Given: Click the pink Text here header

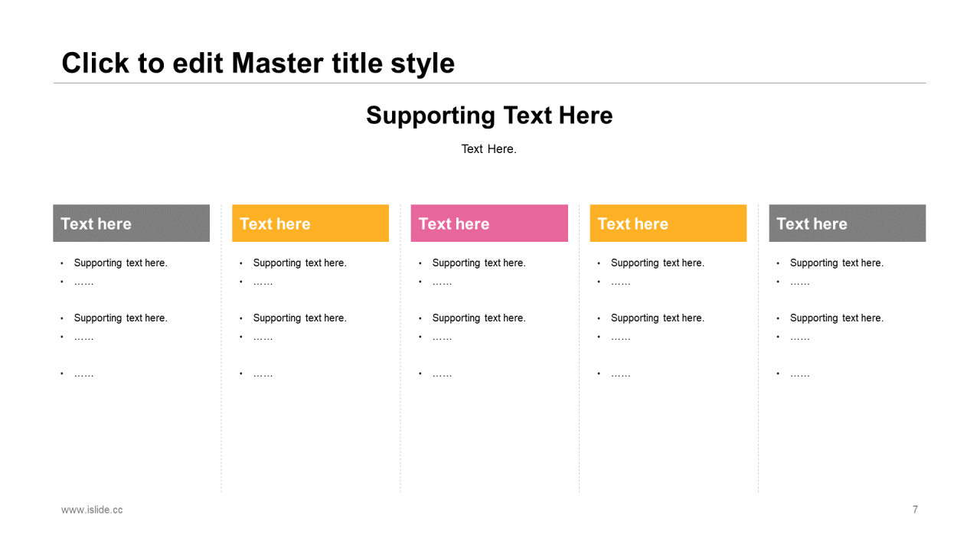Looking at the screenshot, I should click(x=489, y=223).
